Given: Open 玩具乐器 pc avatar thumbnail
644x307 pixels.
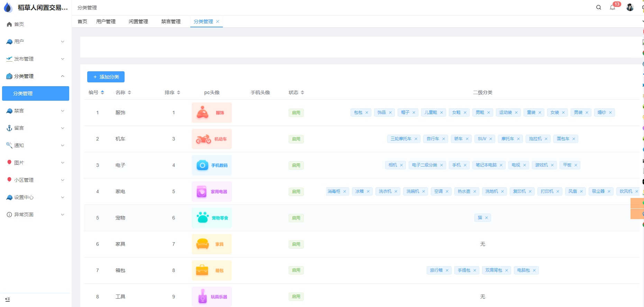Looking at the screenshot, I should point(212,297).
